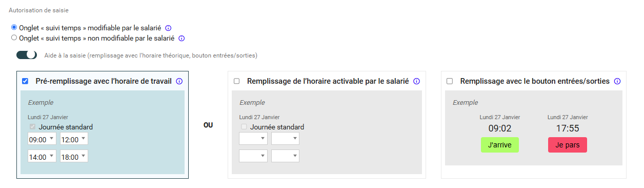Click the green J'arrive button
Viewport: 644px width, 188px height.
coord(500,145)
